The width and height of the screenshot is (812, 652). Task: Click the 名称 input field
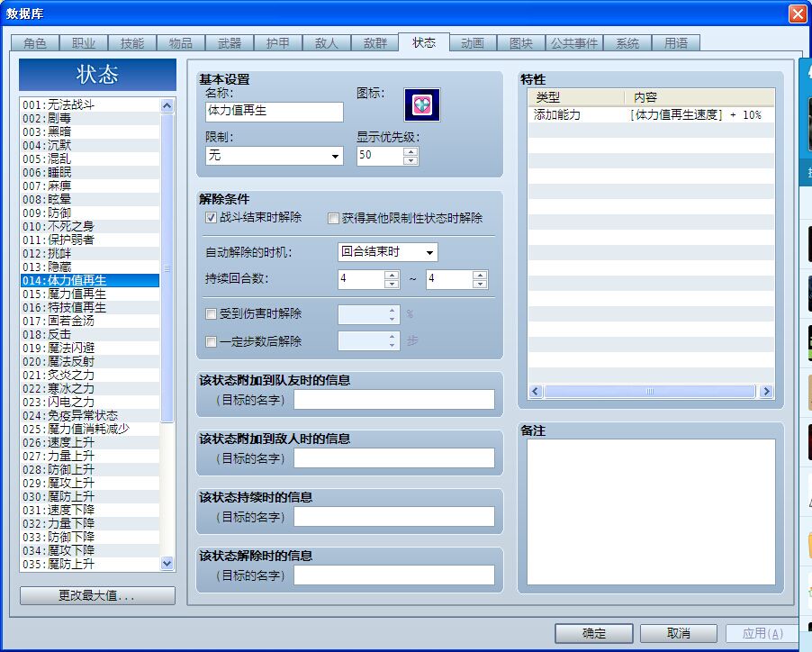pos(275,112)
